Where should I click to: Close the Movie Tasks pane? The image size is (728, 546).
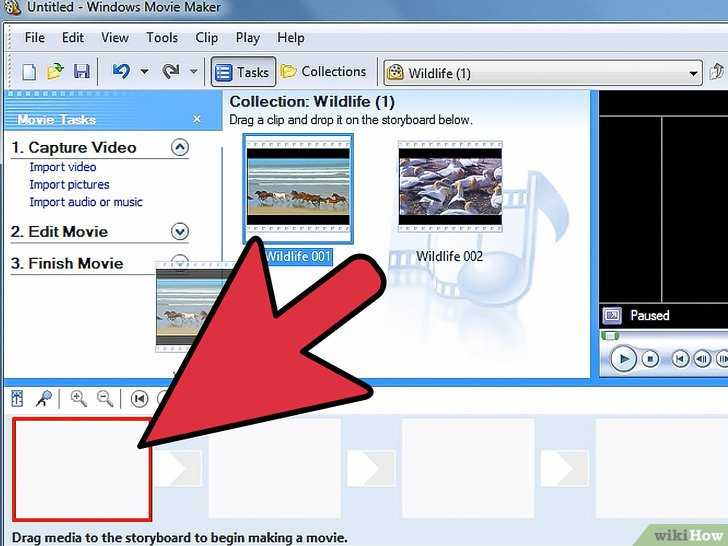[x=197, y=119]
